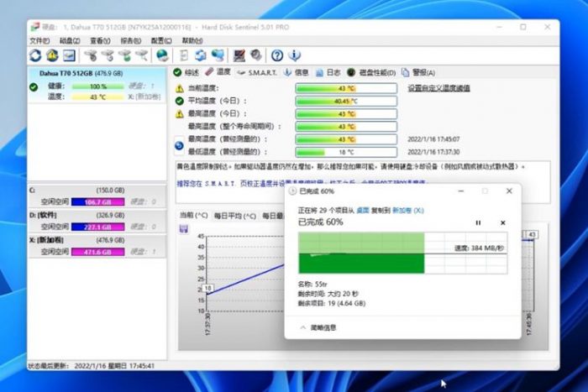Screen dimensions: 588x392
Task: Switch to the 日志 tab
Action: pos(328,72)
